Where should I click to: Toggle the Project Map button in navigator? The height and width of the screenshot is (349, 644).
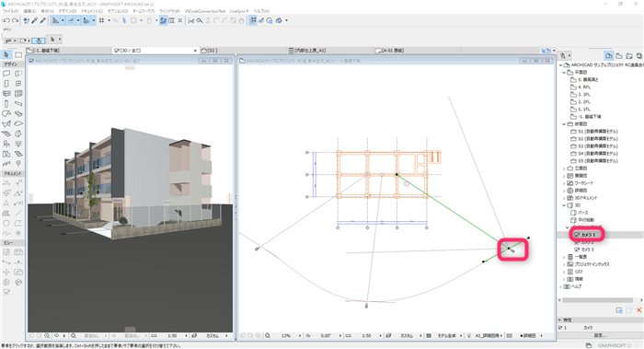[609, 55]
